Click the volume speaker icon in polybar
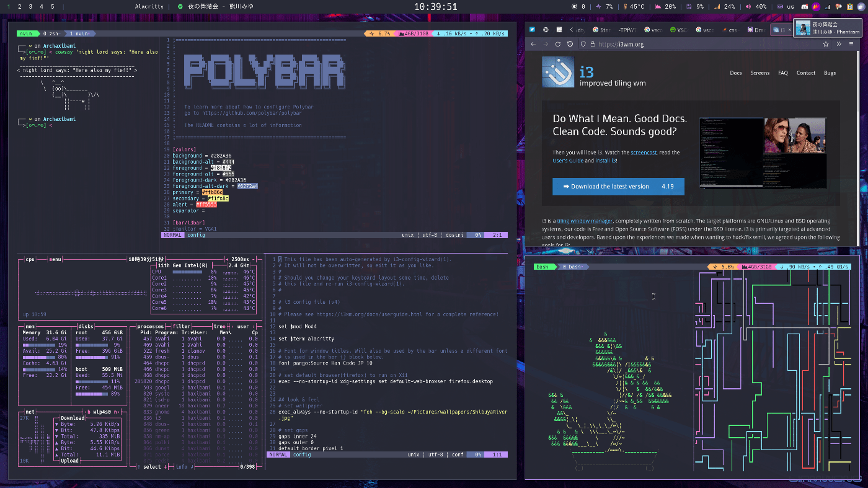 (x=748, y=6)
